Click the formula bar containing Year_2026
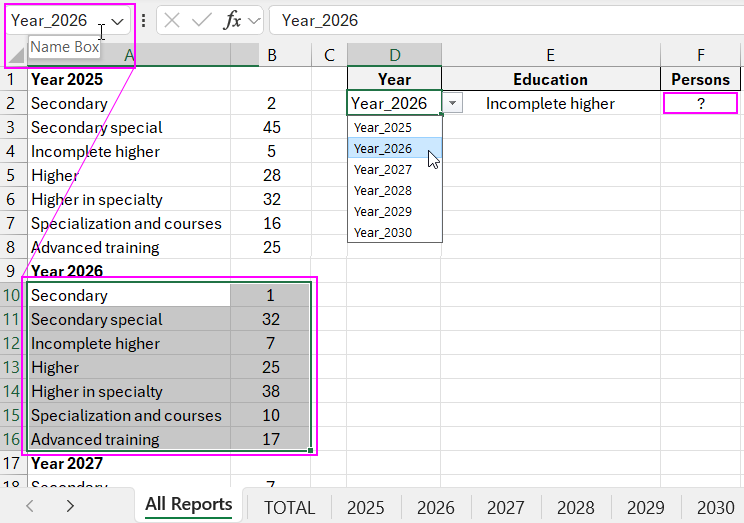Image resolution: width=744 pixels, height=523 pixels. 506,20
